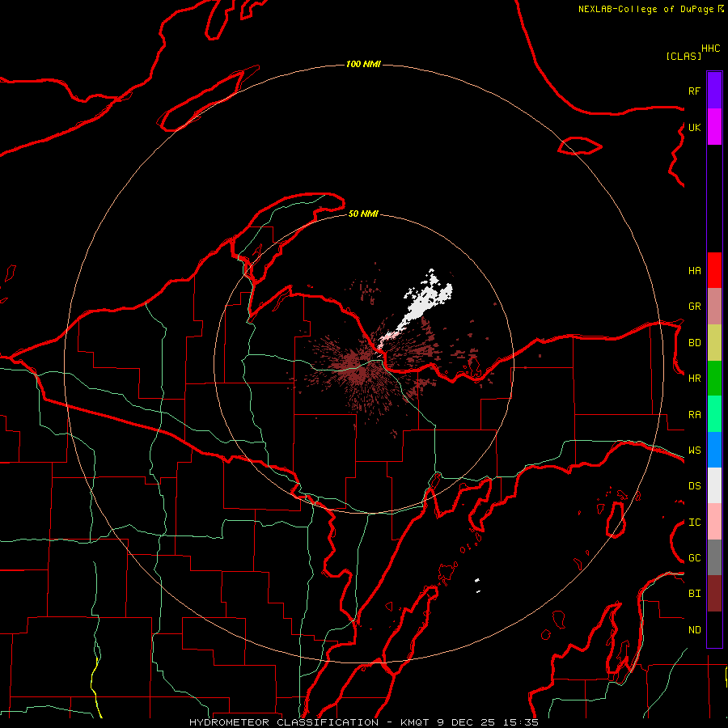Image resolution: width=728 pixels, height=728 pixels.
Task: Click the 100 NMI range ring label
Action: point(363,64)
